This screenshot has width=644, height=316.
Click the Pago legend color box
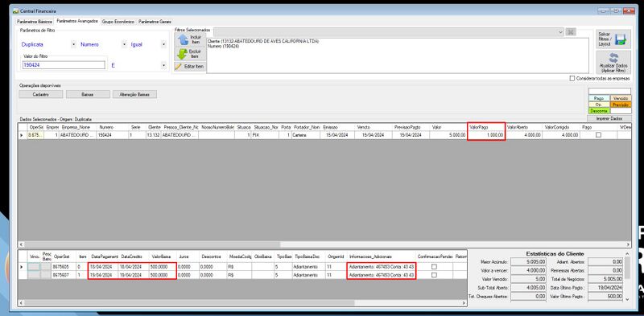pyautogui.click(x=599, y=98)
